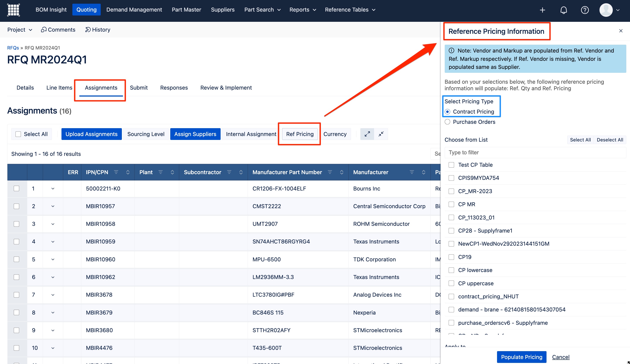Check the row 3 checkbox for MBIR10958
Screen dimensions: 630x364
(17, 224)
